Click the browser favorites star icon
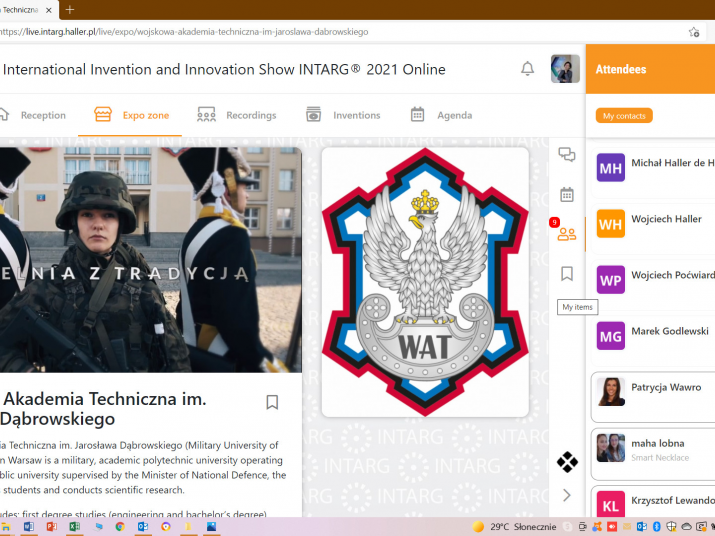Viewport: 715px width, 536px height. [x=694, y=32]
